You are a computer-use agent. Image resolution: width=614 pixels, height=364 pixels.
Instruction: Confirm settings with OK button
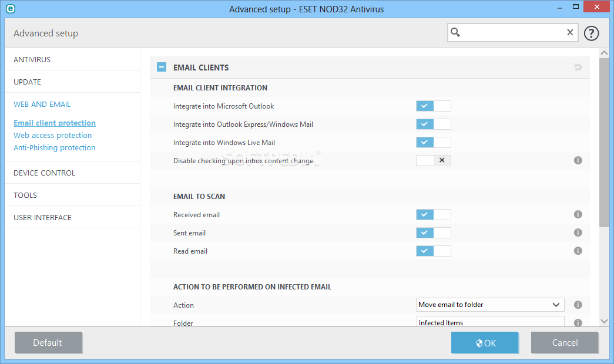[485, 343]
